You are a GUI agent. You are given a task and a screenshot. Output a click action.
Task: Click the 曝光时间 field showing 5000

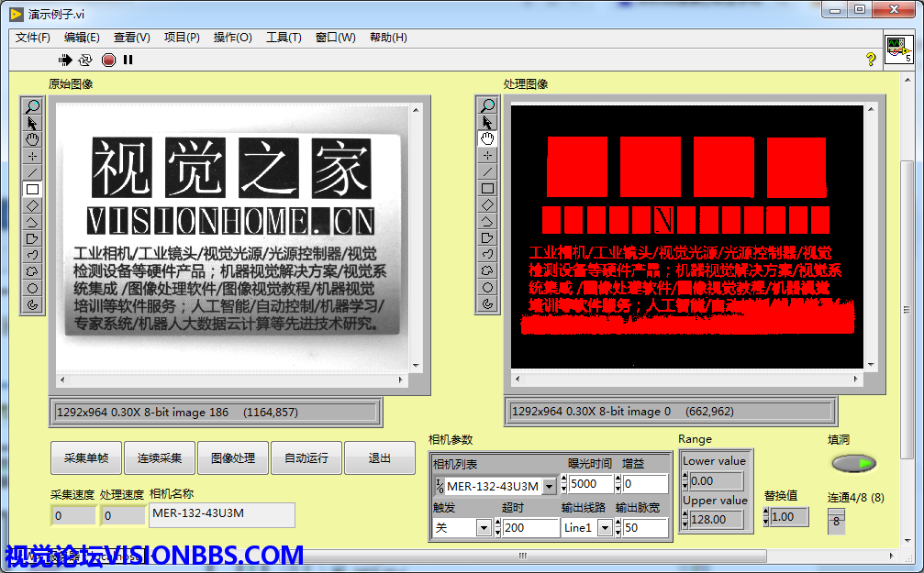click(591, 484)
